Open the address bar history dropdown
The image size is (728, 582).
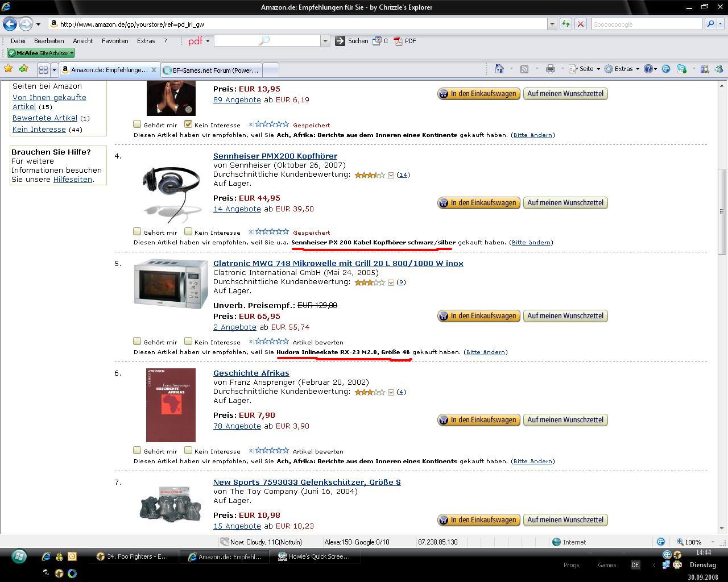click(x=552, y=24)
